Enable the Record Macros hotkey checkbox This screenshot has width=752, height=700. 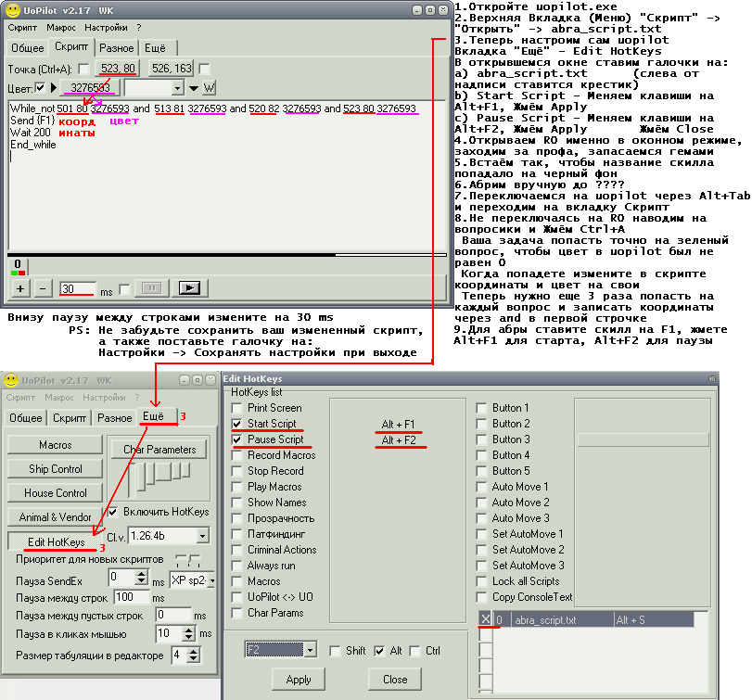[236, 455]
